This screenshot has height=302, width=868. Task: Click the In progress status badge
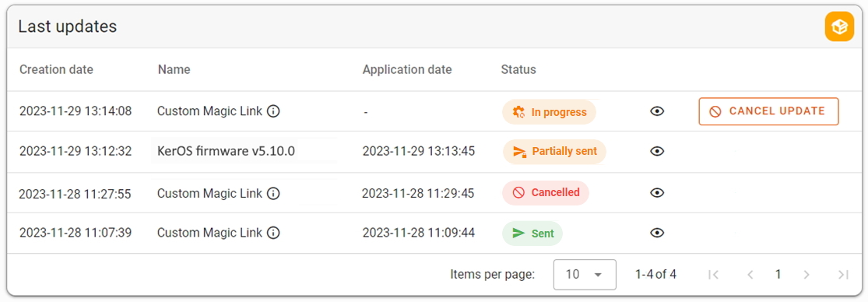click(x=549, y=112)
